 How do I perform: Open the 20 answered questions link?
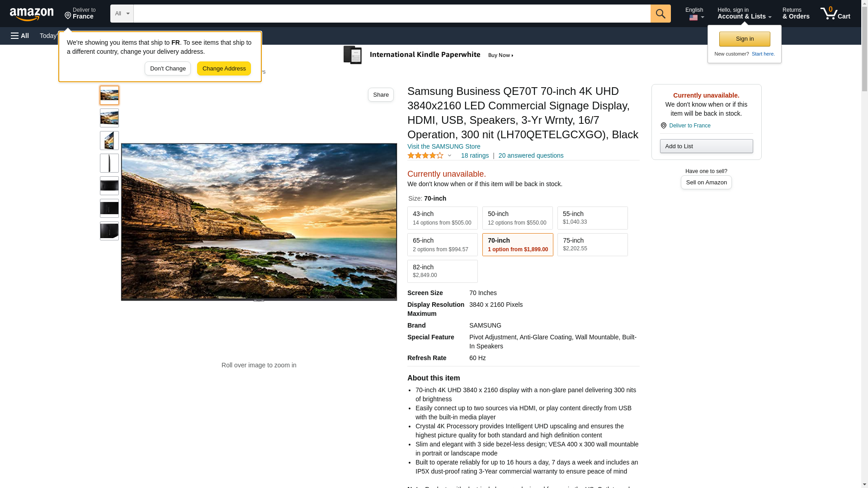(531, 155)
